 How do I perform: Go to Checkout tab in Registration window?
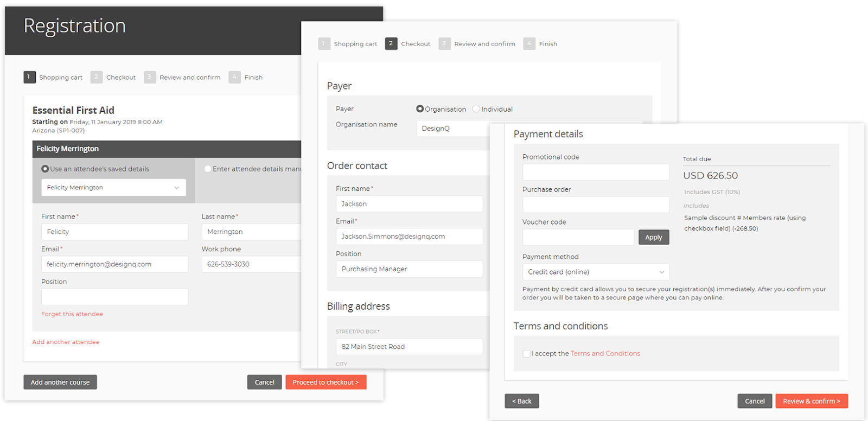(x=121, y=78)
